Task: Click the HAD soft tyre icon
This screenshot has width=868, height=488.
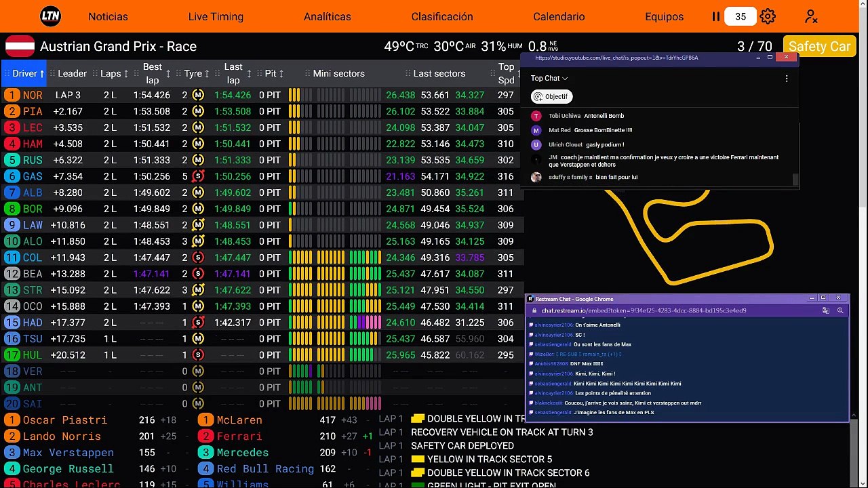Action: pyautogui.click(x=198, y=323)
